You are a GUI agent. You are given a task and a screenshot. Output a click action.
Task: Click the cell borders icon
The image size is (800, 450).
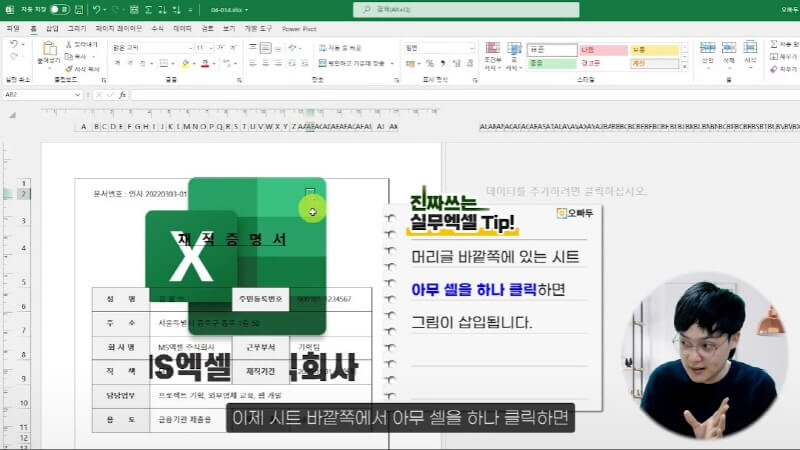[163, 63]
